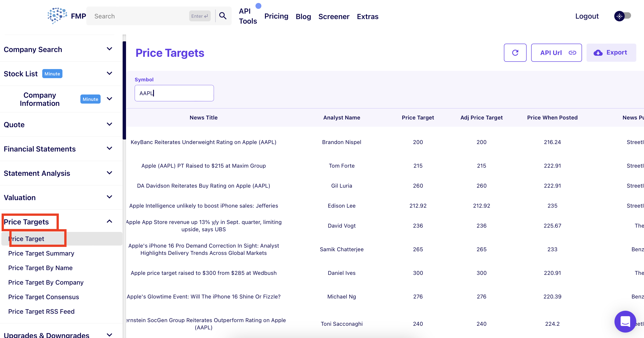Click the Symbol input field with AAPL
Screen dimensions: 644x338
[x=174, y=93]
